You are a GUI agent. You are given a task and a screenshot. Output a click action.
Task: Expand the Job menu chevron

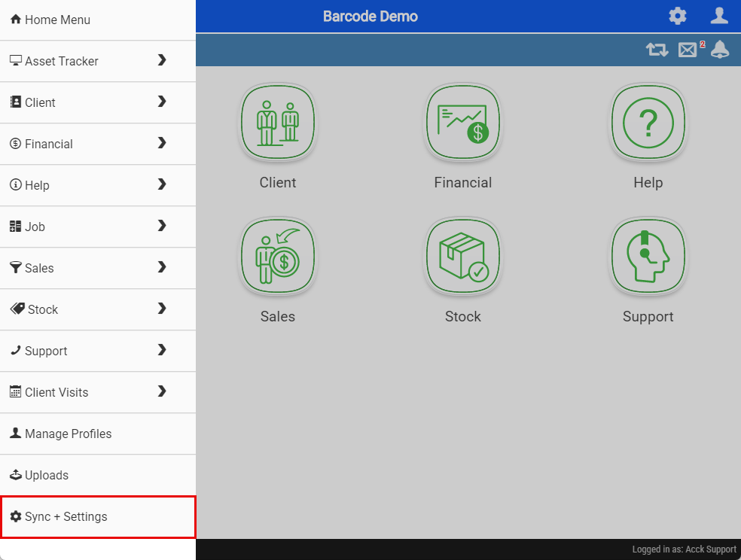click(x=162, y=226)
